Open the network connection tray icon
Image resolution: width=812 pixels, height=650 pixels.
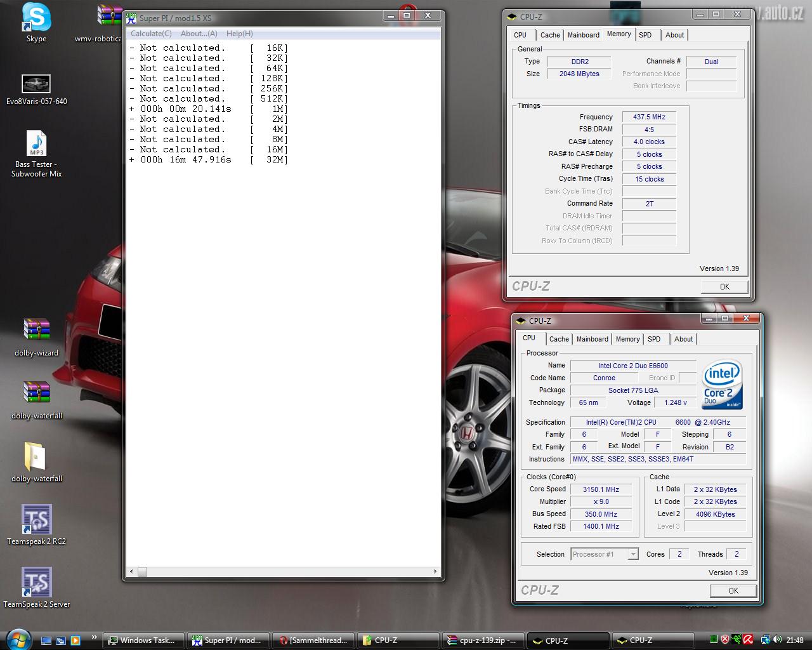pyautogui.click(x=766, y=640)
